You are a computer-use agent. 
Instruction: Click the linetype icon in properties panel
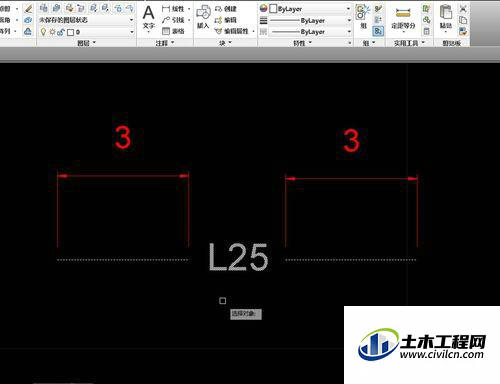263,32
